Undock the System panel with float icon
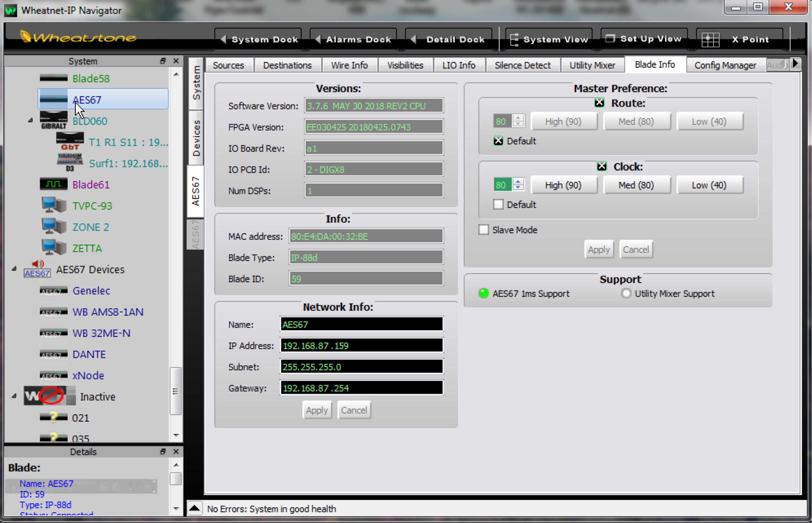 163,61
